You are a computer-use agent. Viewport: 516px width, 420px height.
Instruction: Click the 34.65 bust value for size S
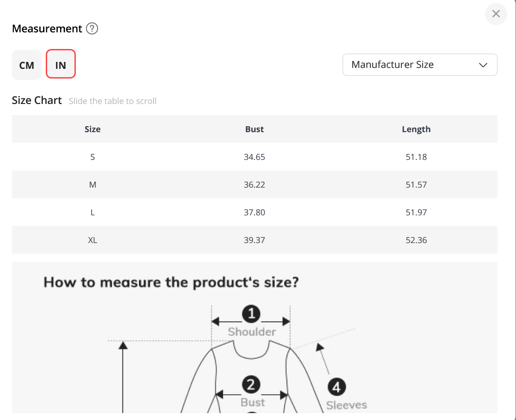pos(254,157)
